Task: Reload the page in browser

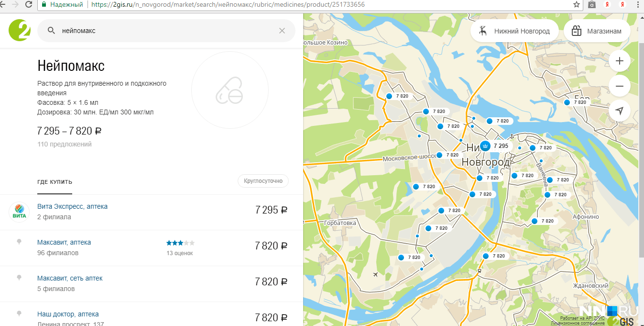Action: pyautogui.click(x=29, y=4)
